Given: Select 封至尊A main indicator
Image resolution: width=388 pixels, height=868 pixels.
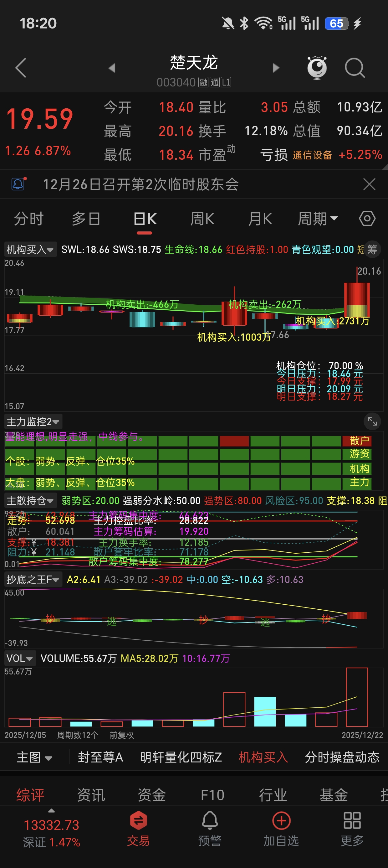Looking at the screenshot, I should pos(100,757).
